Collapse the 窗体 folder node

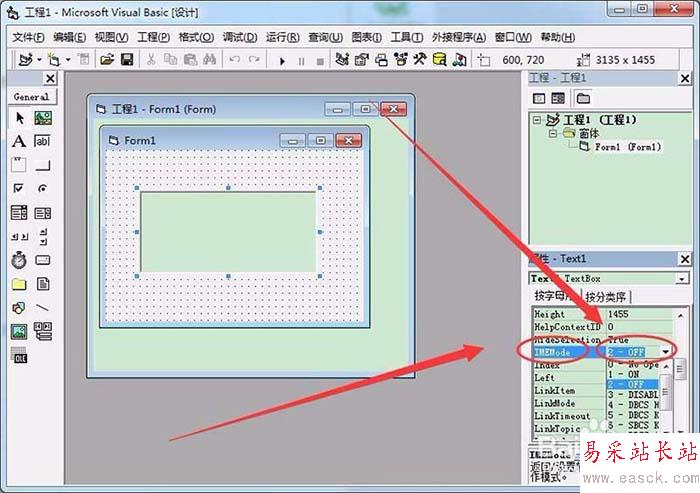point(553,133)
